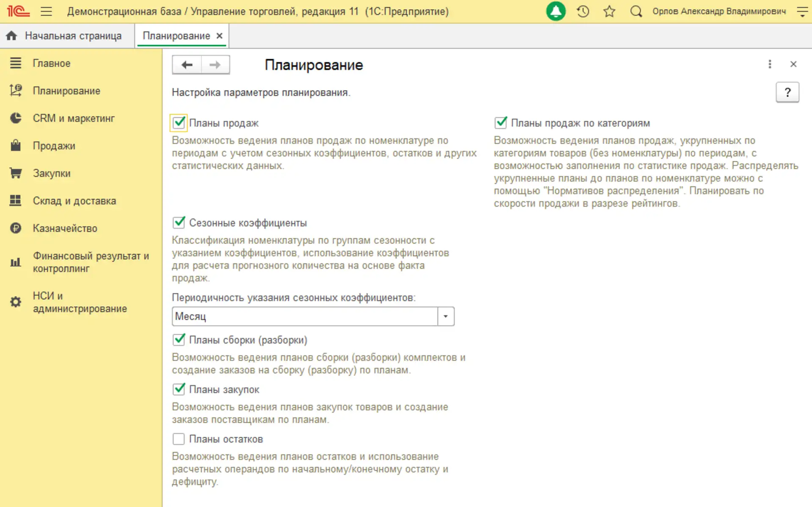Uncheck Планы продаж по категориям

point(501,123)
